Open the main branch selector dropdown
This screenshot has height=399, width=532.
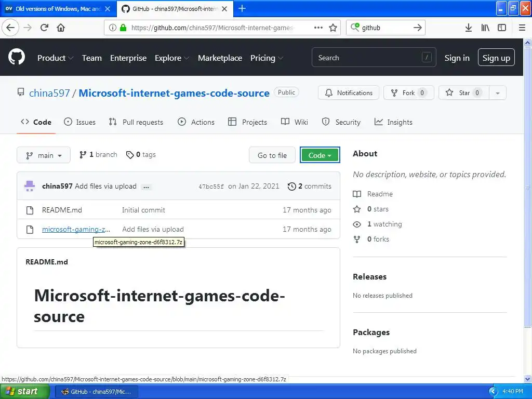(44, 155)
